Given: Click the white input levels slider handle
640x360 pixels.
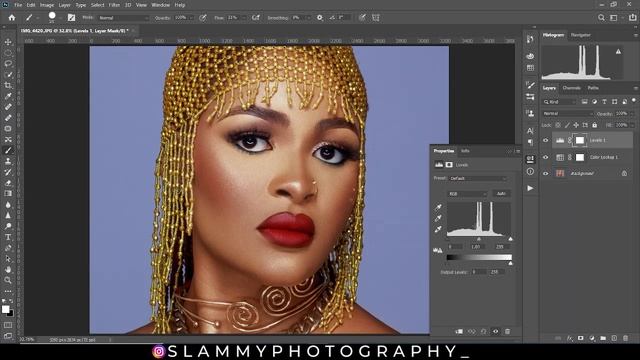Looking at the screenshot, I should (x=511, y=239).
